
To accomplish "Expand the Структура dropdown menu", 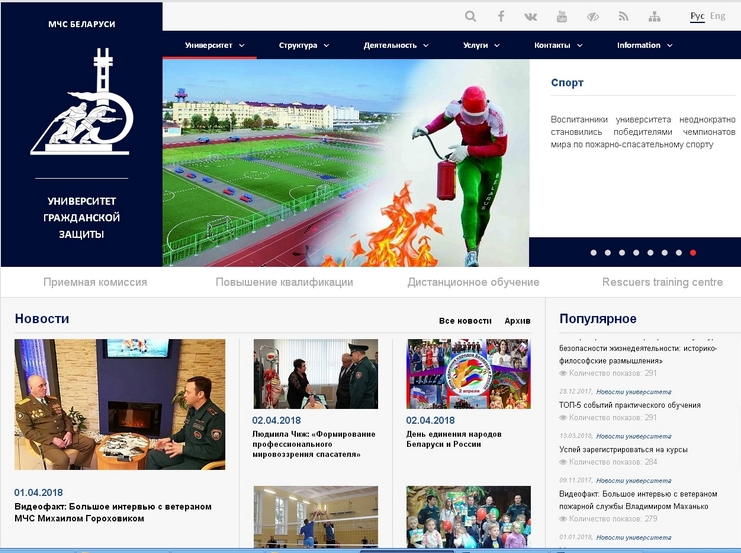I will (x=304, y=45).
